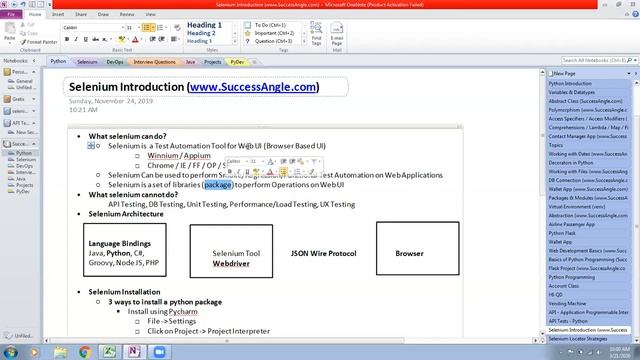Screen dimensions: 640x360
Task: Click the dock to desktop icon in title bar
Action: tap(32, 4)
